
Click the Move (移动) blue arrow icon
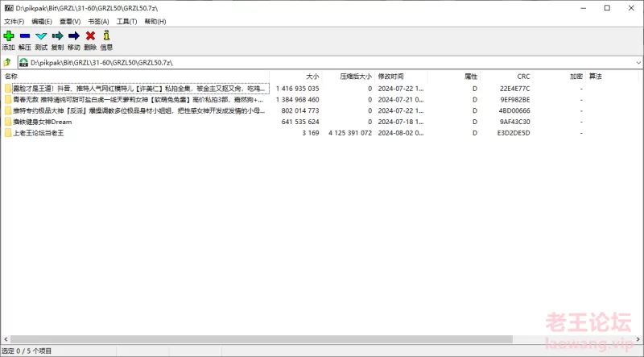(74, 35)
